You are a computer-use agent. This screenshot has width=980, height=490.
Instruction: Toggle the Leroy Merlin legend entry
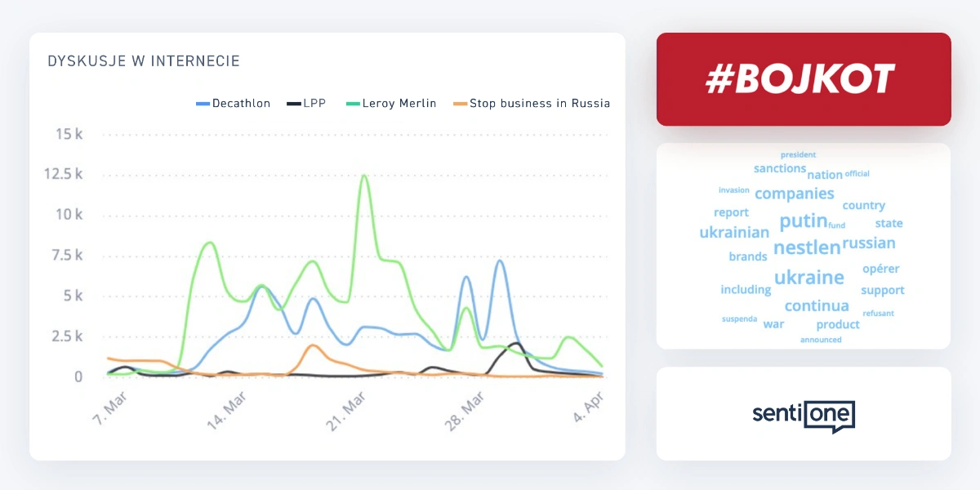point(391,104)
